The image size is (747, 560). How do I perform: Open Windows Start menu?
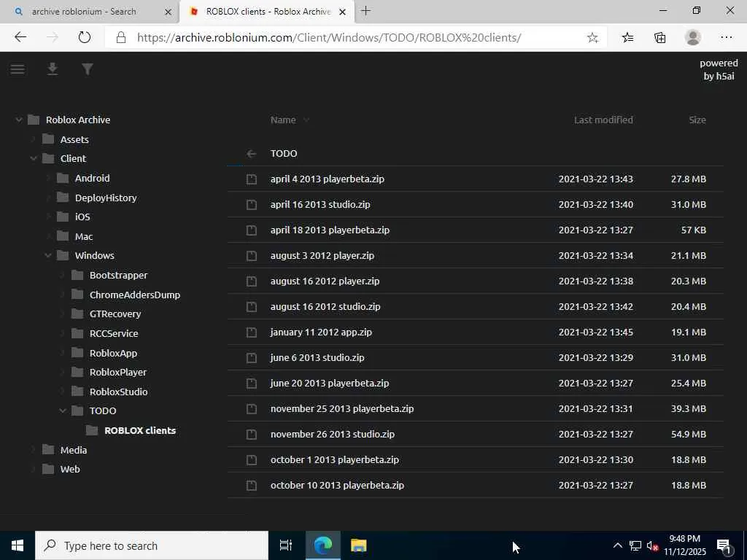point(18,545)
